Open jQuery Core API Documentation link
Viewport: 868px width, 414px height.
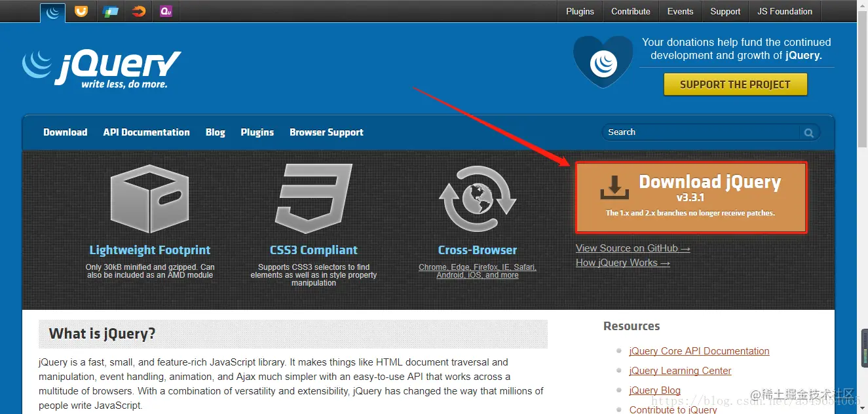[699, 351]
